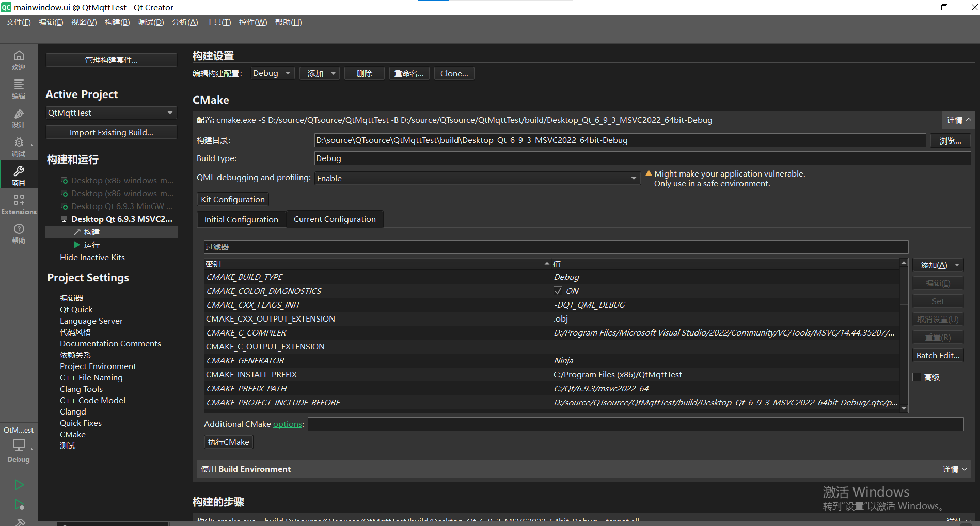Image resolution: width=980 pixels, height=526 pixels.
Task: Select the Projects (项目) mode
Action: (19, 176)
